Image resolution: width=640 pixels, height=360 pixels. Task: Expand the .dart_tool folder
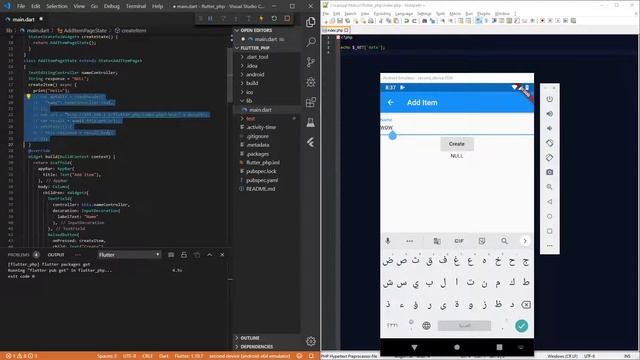257,57
